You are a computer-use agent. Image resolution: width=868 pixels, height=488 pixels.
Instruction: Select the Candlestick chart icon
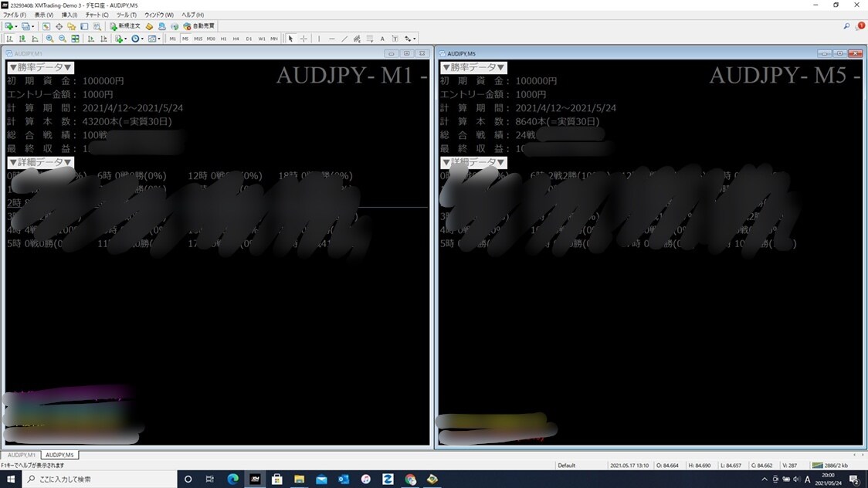point(22,39)
